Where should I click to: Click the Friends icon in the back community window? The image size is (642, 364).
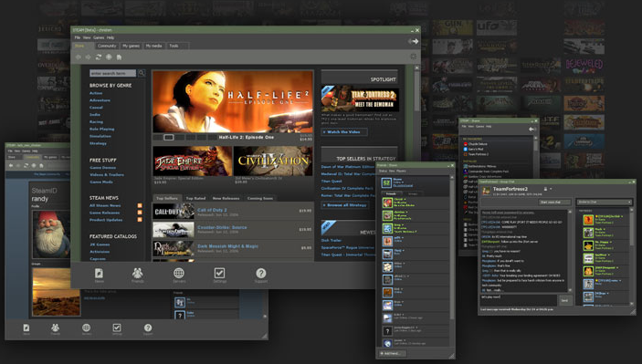point(56,328)
